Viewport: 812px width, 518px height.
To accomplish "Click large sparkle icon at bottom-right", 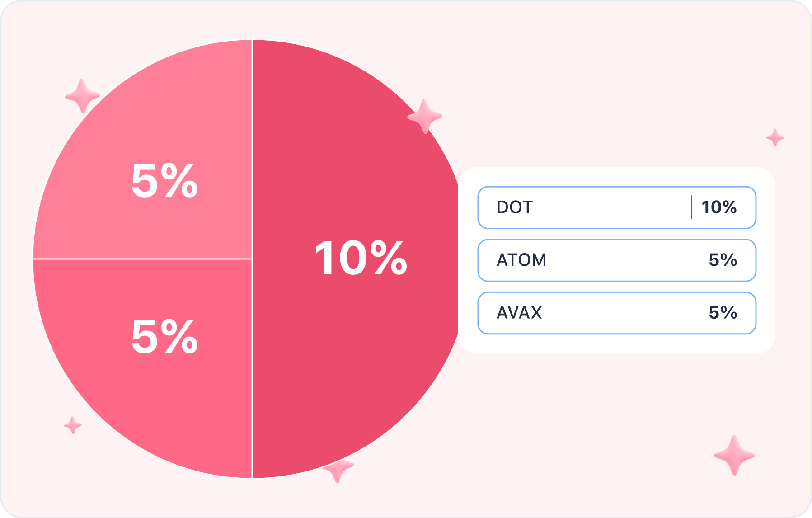I will tap(734, 455).
